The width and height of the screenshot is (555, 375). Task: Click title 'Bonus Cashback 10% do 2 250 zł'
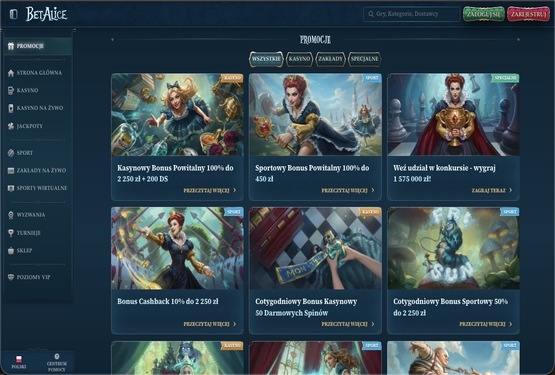168,302
